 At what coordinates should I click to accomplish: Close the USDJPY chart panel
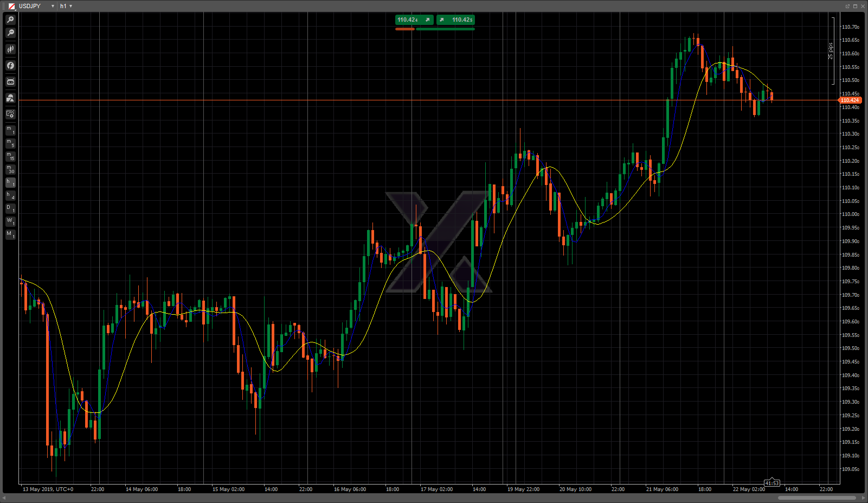(863, 6)
